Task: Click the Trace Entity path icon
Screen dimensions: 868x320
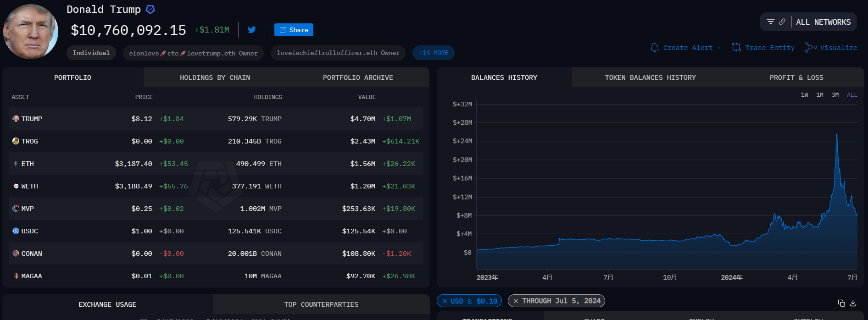Action: (736, 47)
